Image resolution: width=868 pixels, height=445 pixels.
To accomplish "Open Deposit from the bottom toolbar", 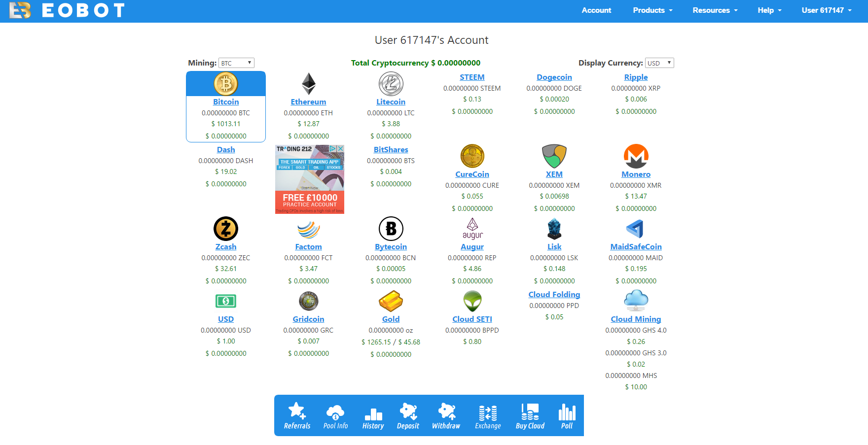I will click(408, 416).
